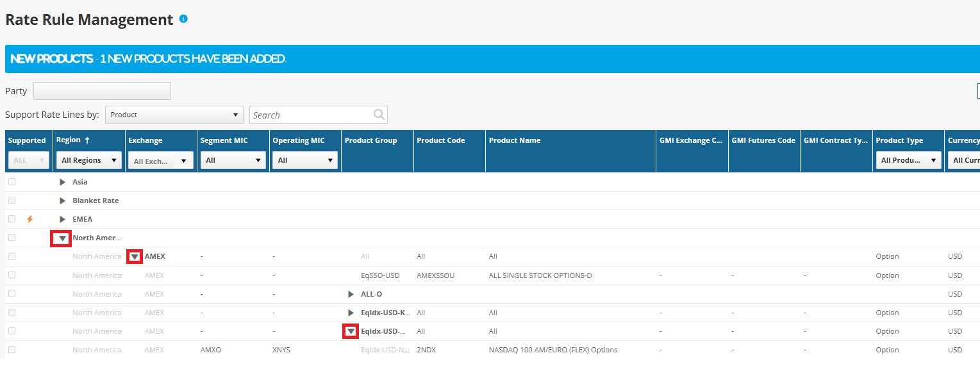The width and height of the screenshot is (980, 369).
Task: Tick the checkbox on the EqSSO-USD row
Action: point(12,275)
